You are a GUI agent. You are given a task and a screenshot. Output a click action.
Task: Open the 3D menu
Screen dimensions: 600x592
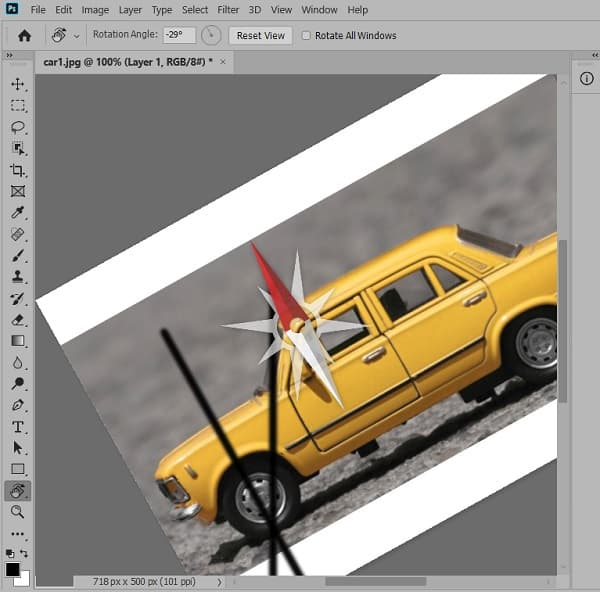click(255, 10)
